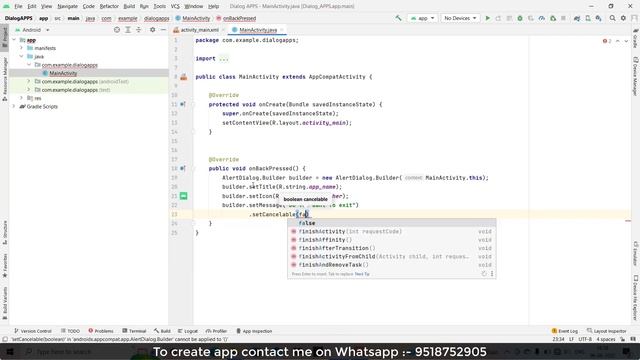The width and height of the screenshot is (640, 360).
Task: Open the VCS menu
Action: pyautogui.click(x=175, y=6)
